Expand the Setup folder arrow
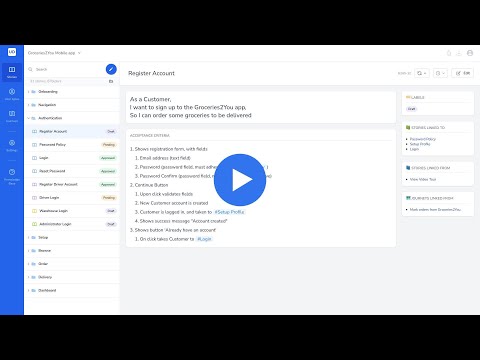The height and width of the screenshot is (360, 480). tap(28, 237)
